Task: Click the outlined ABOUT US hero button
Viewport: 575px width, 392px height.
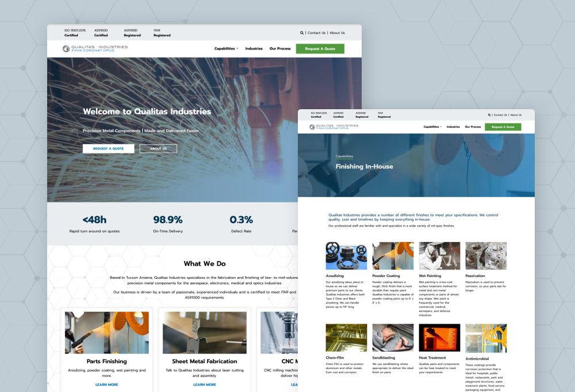Action: click(x=159, y=148)
